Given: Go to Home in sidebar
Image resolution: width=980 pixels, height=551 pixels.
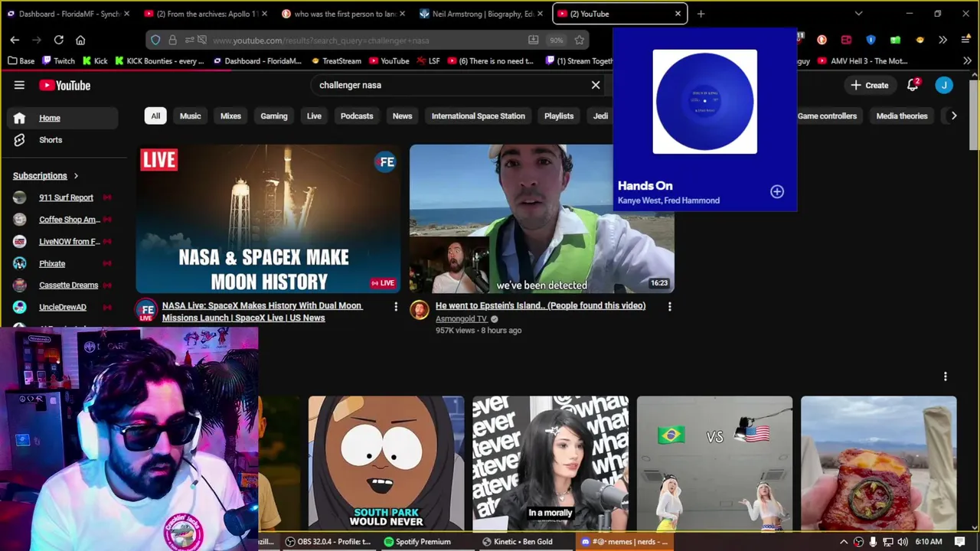Looking at the screenshot, I should coord(61,118).
